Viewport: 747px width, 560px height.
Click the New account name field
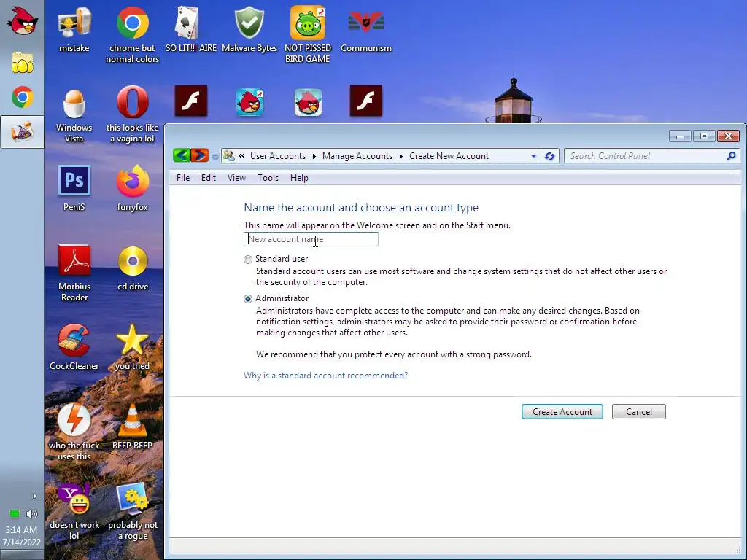311,239
